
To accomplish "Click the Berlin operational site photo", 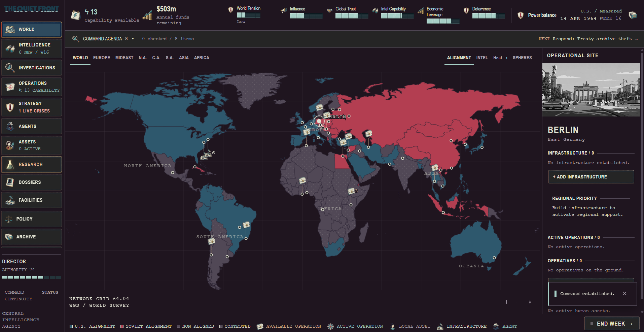I will pos(591,90).
